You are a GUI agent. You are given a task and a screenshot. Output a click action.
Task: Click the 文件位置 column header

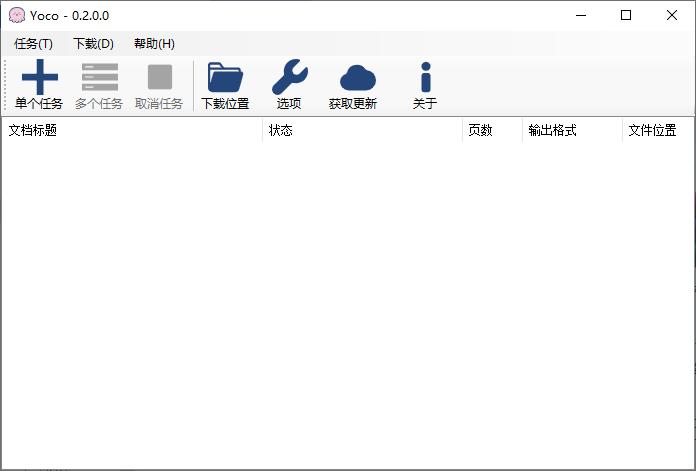(656, 131)
